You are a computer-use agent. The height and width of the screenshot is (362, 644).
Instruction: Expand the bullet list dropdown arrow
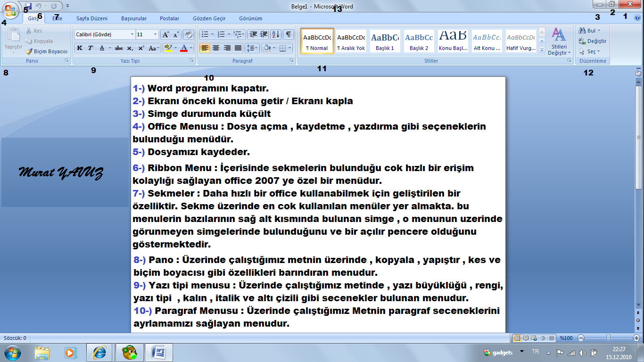pos(213,34)
